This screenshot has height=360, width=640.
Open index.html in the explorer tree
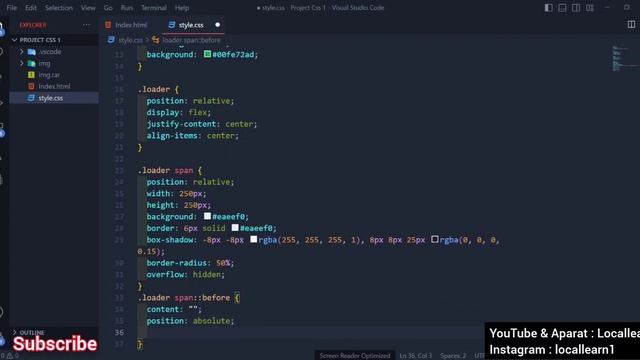(53, 87)
